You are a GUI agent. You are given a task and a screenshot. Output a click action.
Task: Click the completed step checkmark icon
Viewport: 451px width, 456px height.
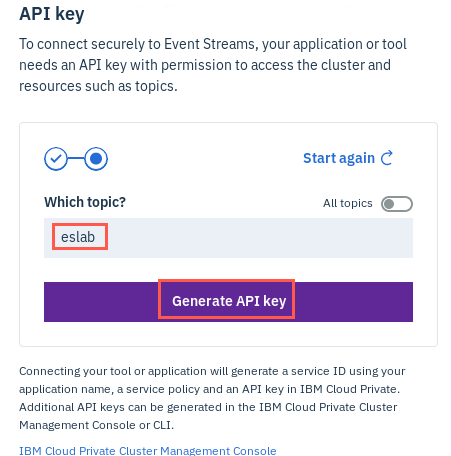[x=56, y=159]
